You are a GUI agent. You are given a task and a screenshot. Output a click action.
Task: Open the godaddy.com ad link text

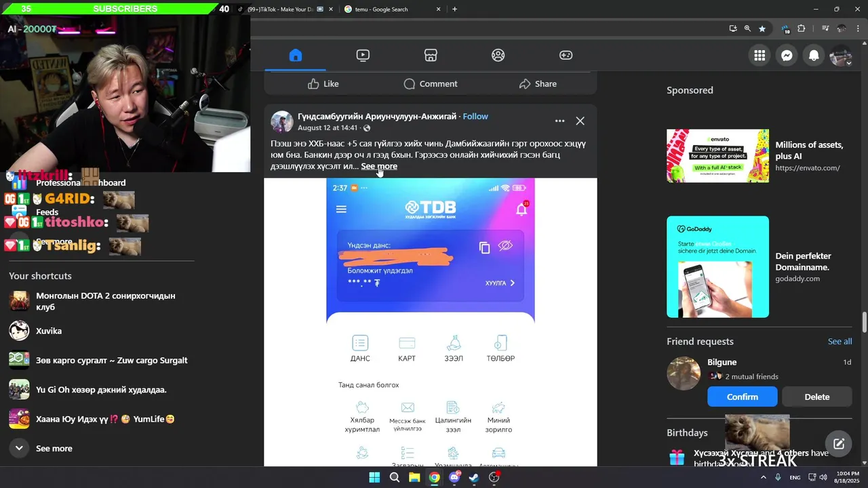797,279
